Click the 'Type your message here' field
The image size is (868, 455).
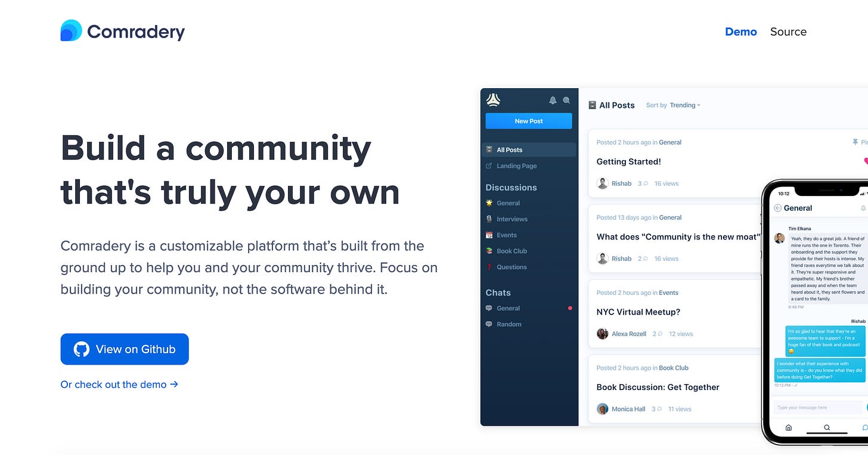817,407
